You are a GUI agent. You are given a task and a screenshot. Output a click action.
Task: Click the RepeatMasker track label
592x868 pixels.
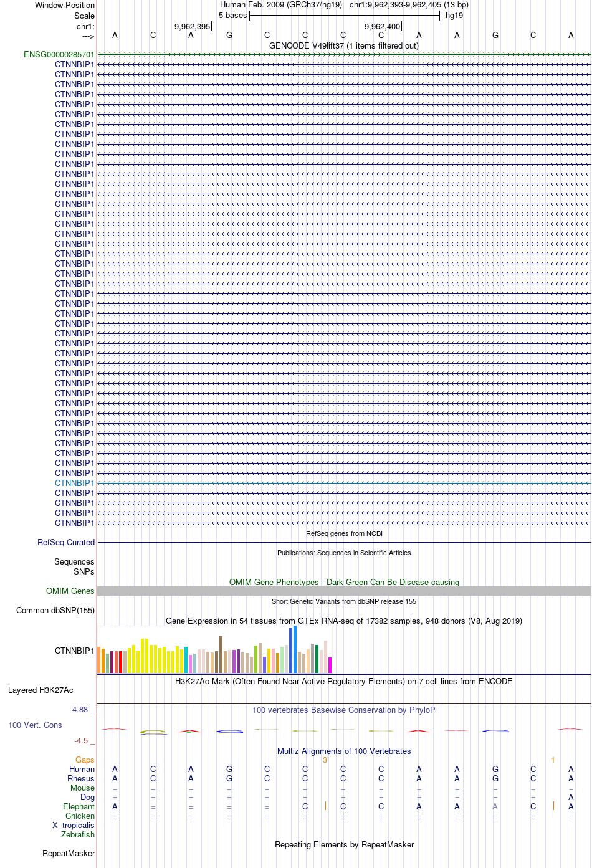pyautogui.click(x=69, y=853)
